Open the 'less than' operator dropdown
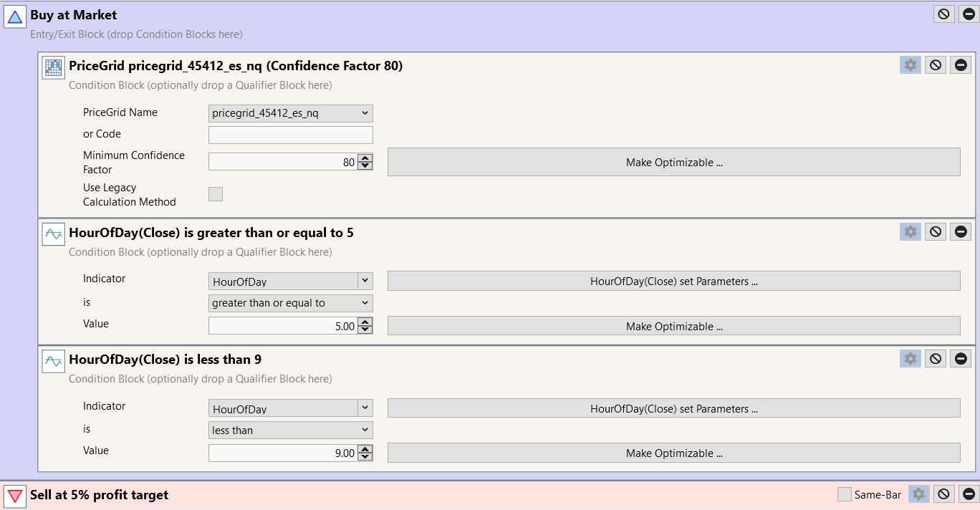Viewport: 980px width, 510px height. tap(290, 430)
